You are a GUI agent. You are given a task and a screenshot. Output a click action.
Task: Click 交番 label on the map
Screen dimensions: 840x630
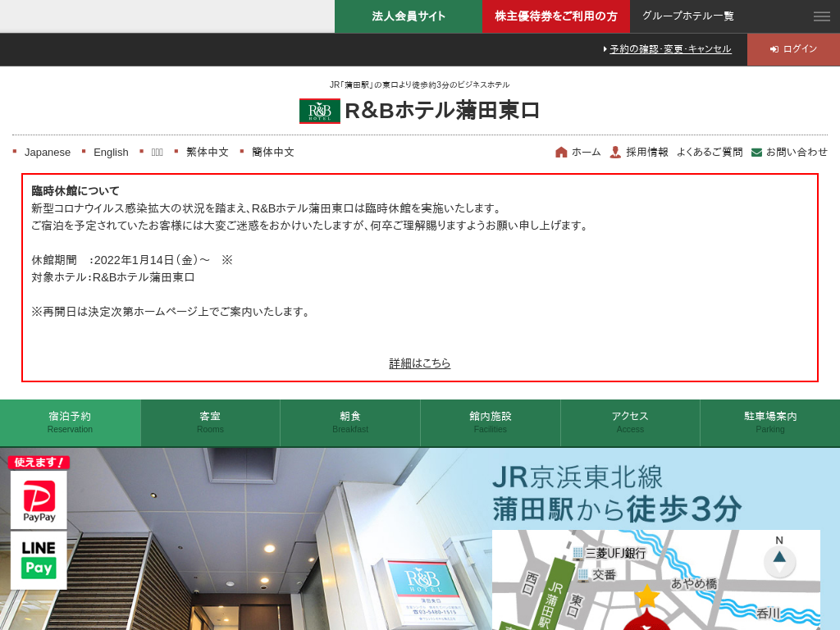(x=604, y=575)
